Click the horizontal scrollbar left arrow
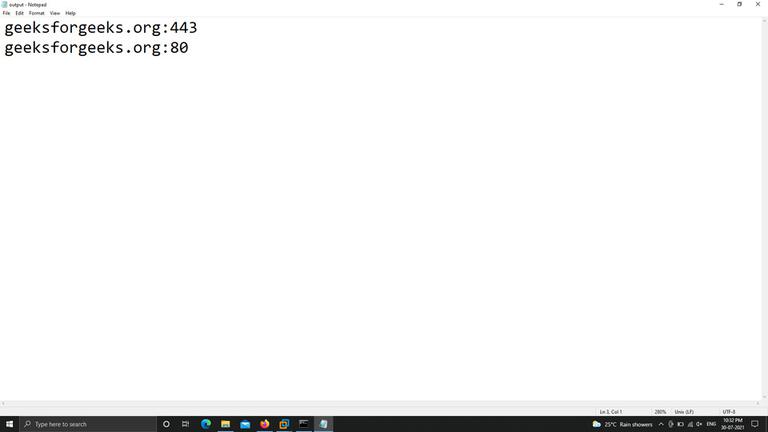 3,404
